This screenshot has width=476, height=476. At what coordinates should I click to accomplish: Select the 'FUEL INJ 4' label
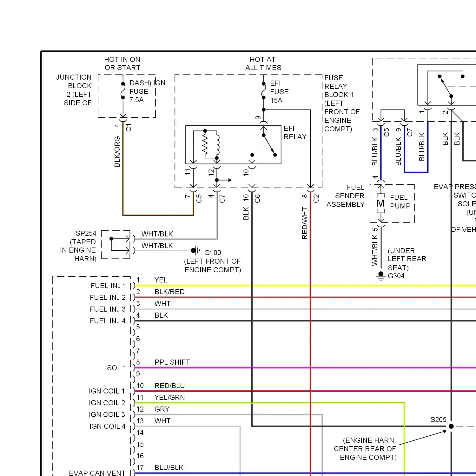[x=108, y=321]
